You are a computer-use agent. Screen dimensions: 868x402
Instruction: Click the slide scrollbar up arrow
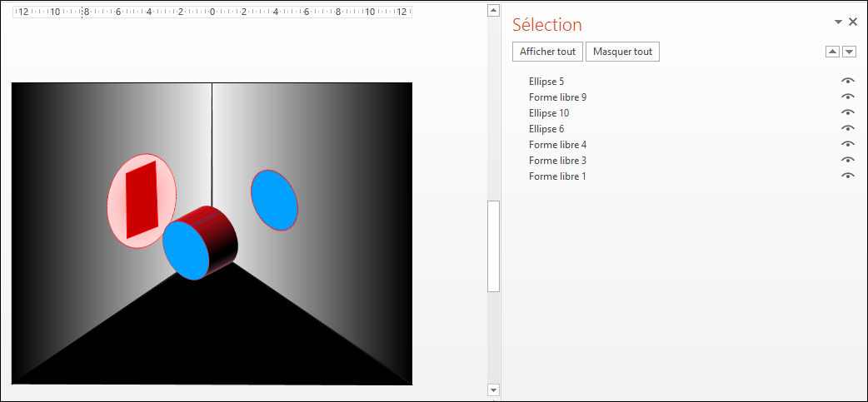click(x=493, y=11)
